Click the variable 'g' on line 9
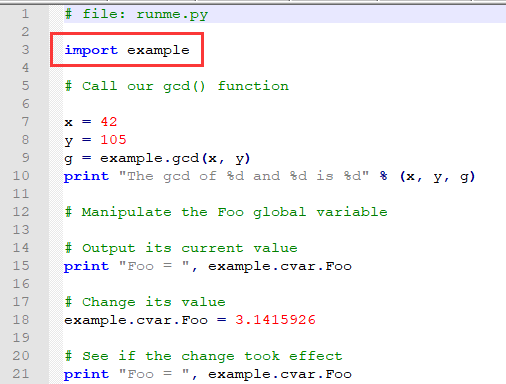 (x=68, y=159)
